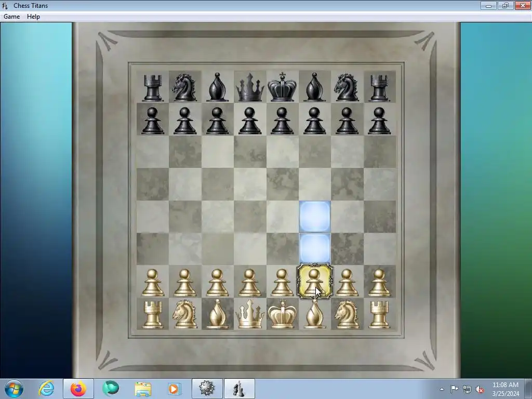
Task: Restore down the Chess Titans window
Action: pos(506,5)
